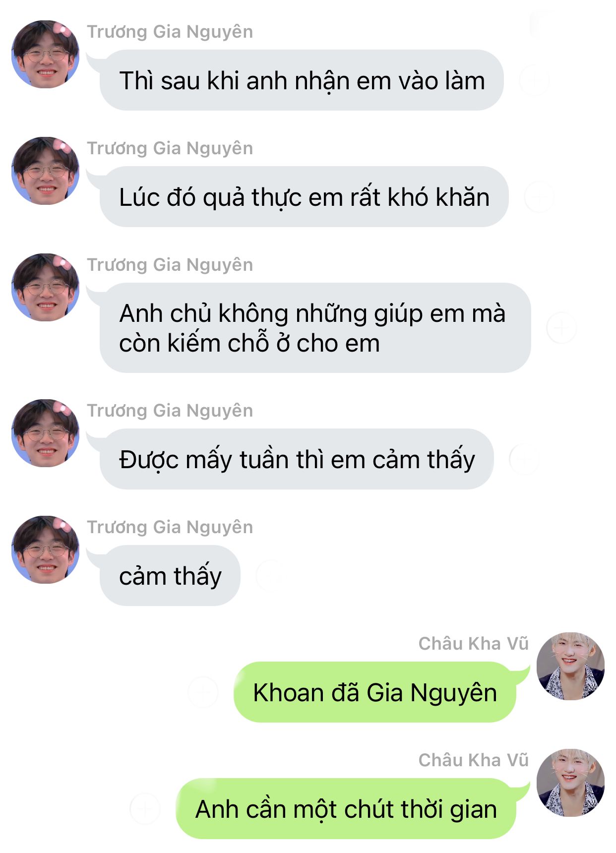Tap avatar beside 'Được mấy tuần' message
Image resolution: width=616 pixels, height=853 pixels.
[x=46, y=433]
